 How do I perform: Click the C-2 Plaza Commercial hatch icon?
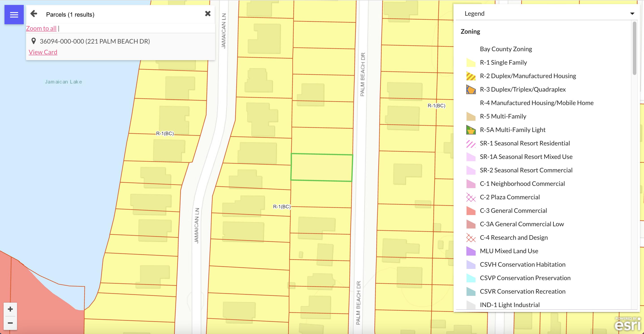tap(471, 197)
